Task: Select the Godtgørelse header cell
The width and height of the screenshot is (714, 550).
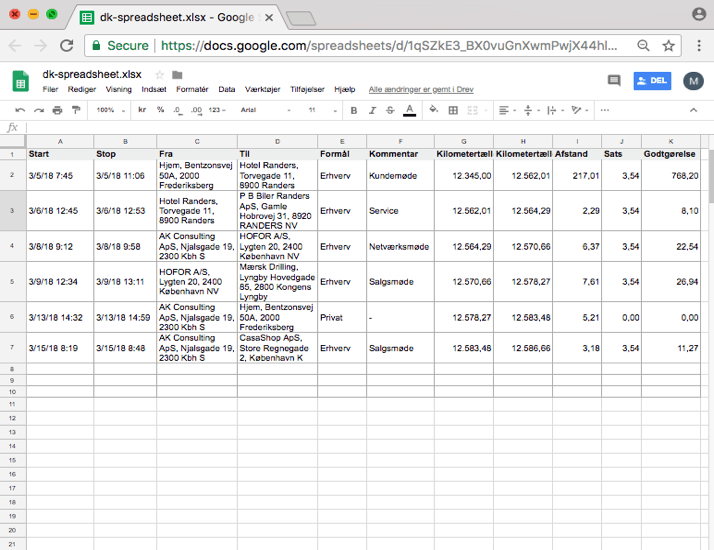Action: pos(671,154)
